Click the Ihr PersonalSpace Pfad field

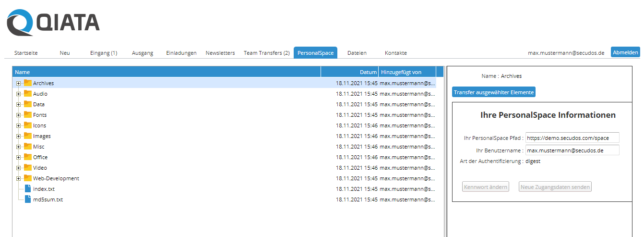[x=572, y=138]
